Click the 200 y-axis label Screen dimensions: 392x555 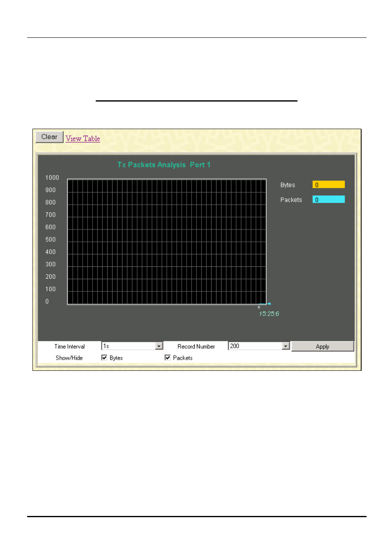point(51,277)
